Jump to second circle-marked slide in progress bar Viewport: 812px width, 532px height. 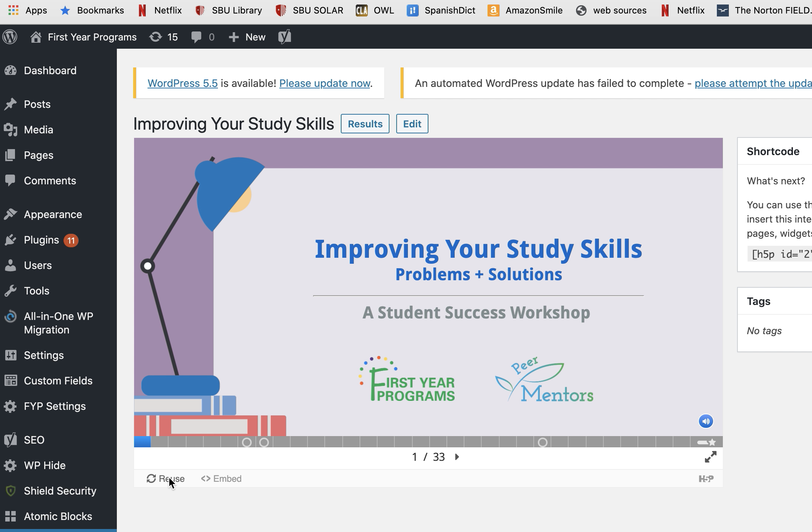tap(264, 442)
